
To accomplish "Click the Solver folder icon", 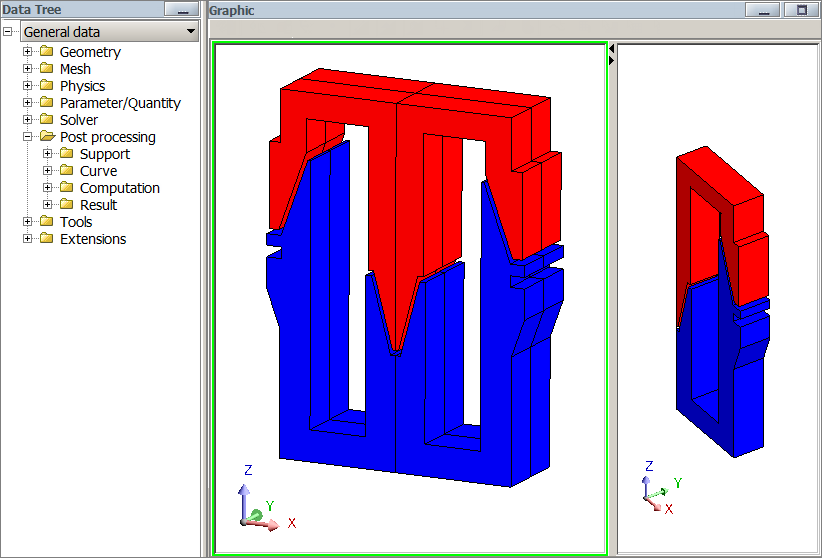I will point(46,120).
